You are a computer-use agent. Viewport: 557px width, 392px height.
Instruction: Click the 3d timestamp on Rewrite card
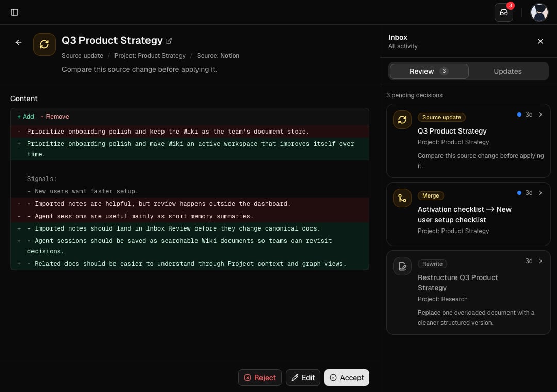529,261
